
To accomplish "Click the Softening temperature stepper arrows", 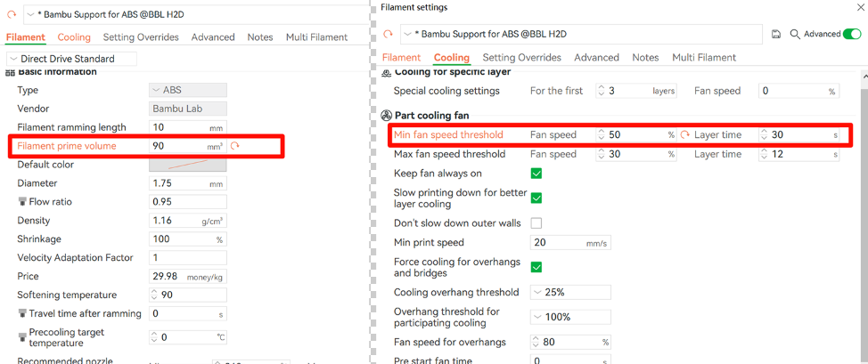I will tap(154, 295).
